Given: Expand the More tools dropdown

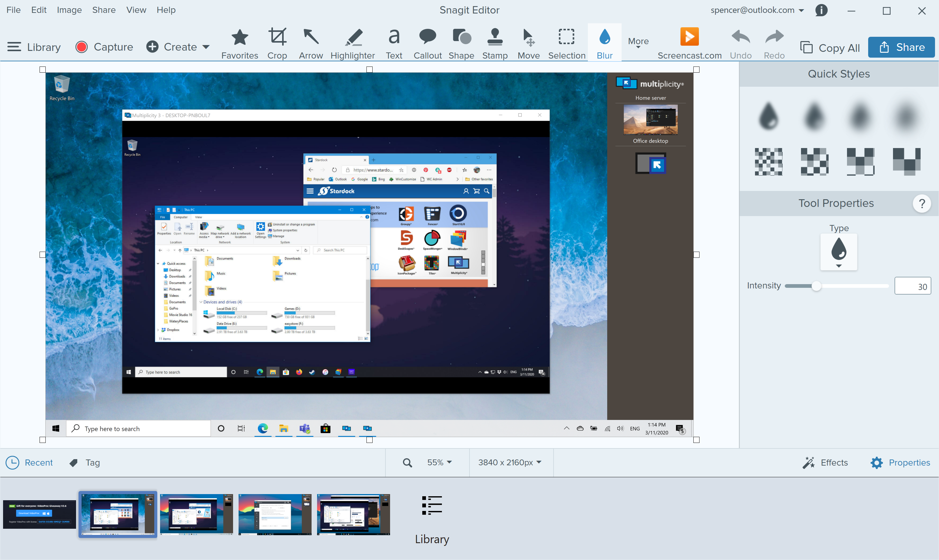Looking at the screenshot, I should [x=638, y=42].
